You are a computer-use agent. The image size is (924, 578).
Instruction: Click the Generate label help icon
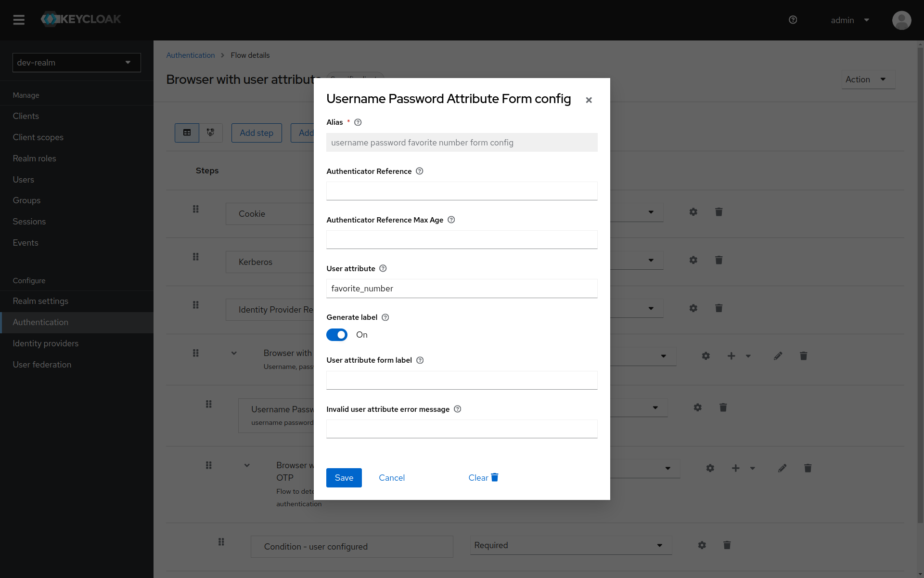click(x=385, y=317)
